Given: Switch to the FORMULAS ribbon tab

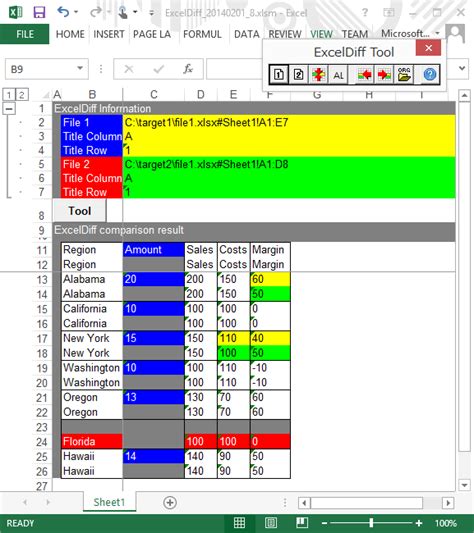Looking at the screenshot, I should [x=202, y=34].
